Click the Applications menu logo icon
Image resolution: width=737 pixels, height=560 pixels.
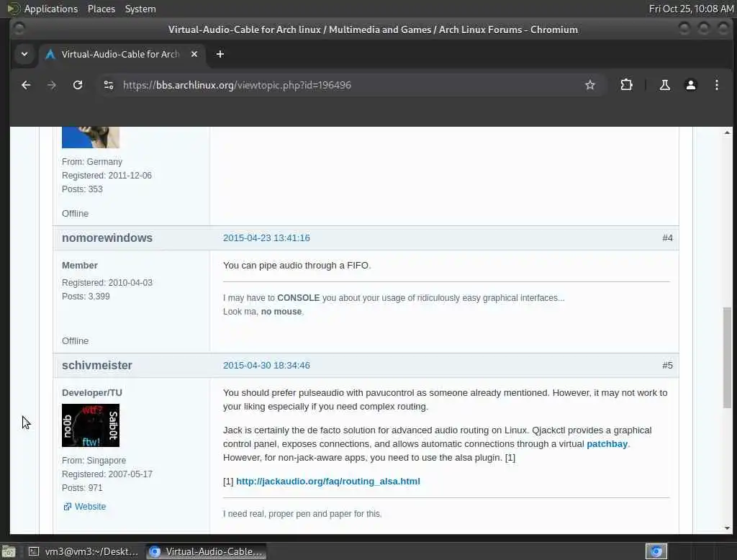point(13,9)
